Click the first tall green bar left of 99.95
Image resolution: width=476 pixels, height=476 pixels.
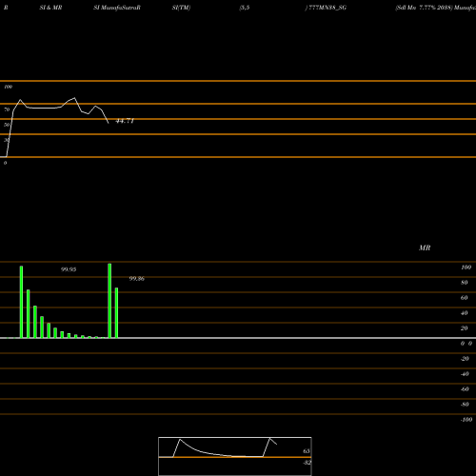21,302
